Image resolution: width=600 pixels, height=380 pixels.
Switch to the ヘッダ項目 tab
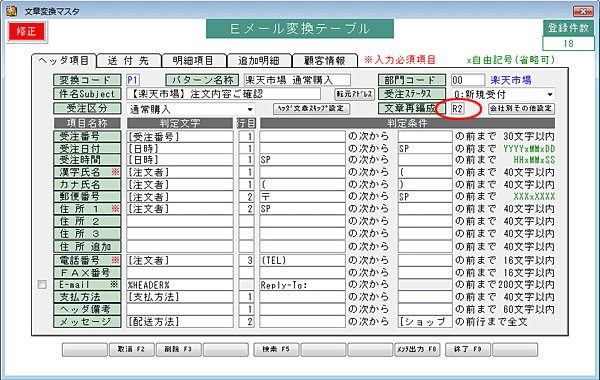coord(64,60)
